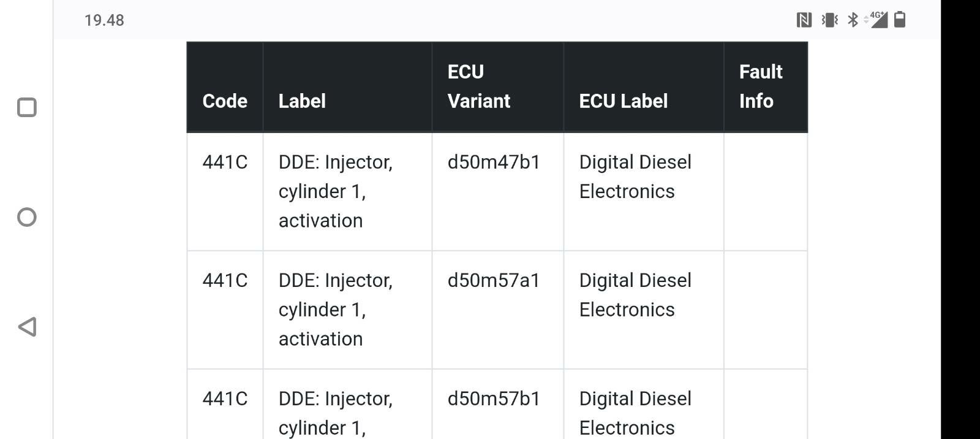The image size is (980, 439).
Task: Tap the vibrate mode status icon
Action: [x=830, y=20]
